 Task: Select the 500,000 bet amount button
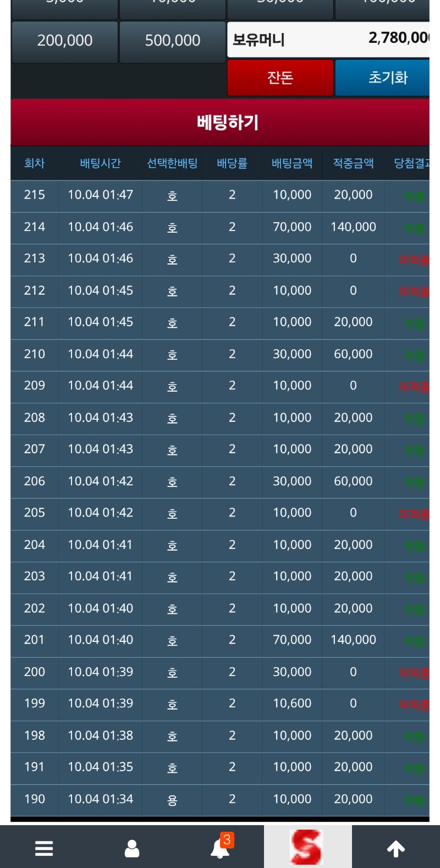tap(173, 41)
